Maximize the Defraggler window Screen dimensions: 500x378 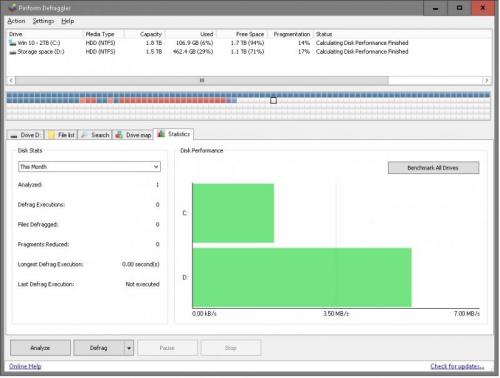pyautogui.click(x=459, y=8)
